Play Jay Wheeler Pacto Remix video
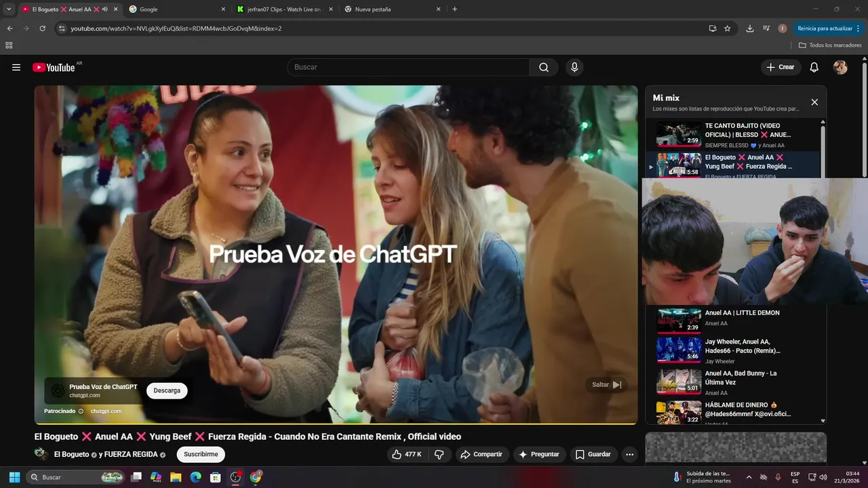 click(733, 351)
